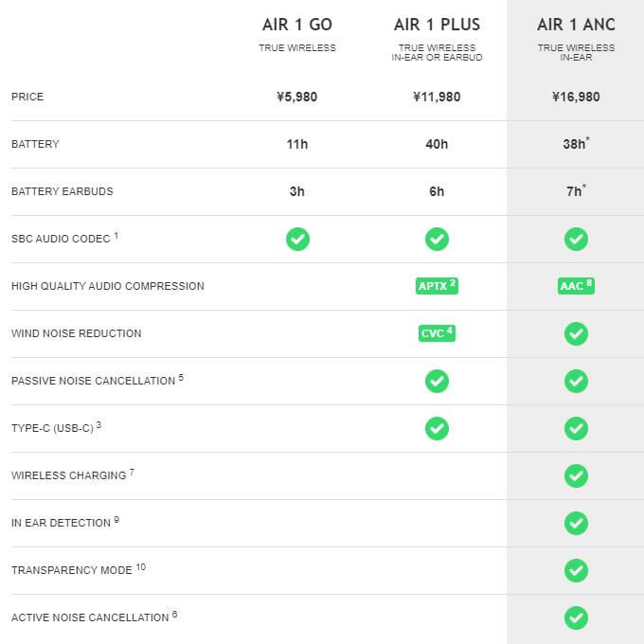Click the ¥5,980 price
The image size is (644, 644).
tap(297, 97)
